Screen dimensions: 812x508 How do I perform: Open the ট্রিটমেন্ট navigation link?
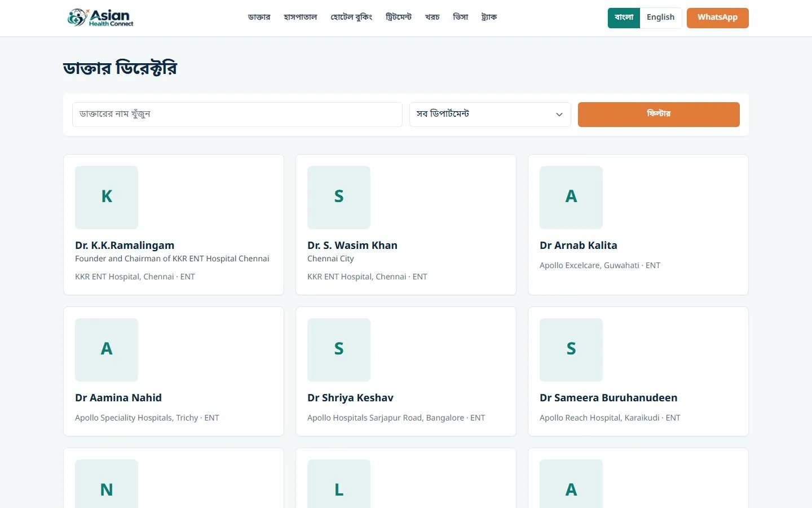pyautogui.click(x=399, y=17)
